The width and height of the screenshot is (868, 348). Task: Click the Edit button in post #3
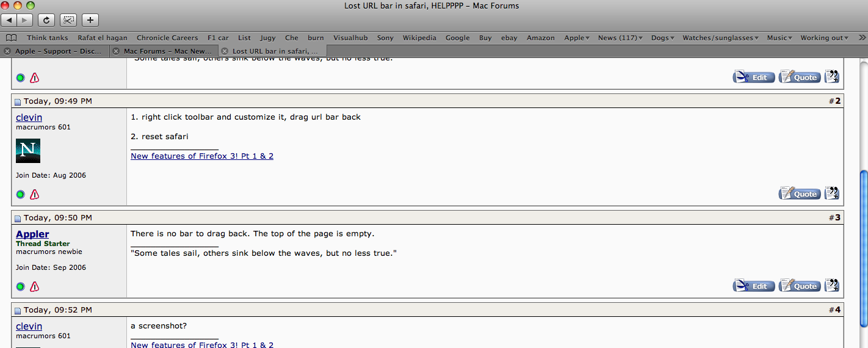tap(754, 286)
